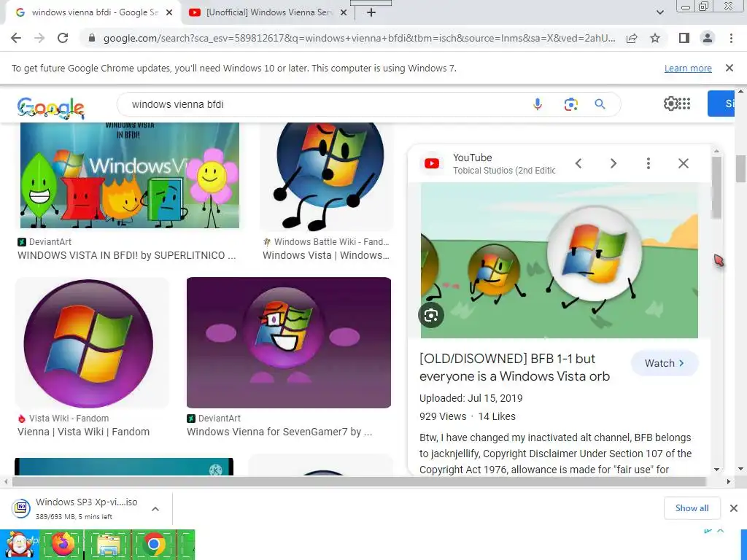747x560 pixels.
Task: Dismiss the Chrome update notification bar
Action: click(729, 68)
